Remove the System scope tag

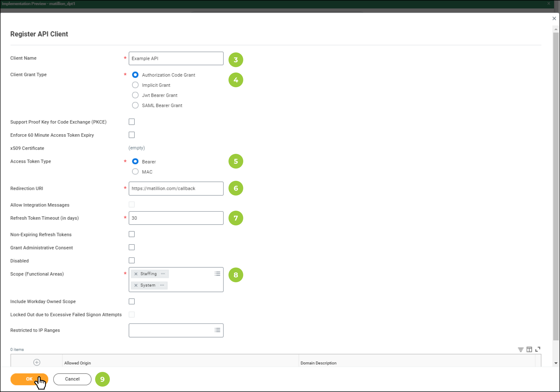click(x=136, y=285)
